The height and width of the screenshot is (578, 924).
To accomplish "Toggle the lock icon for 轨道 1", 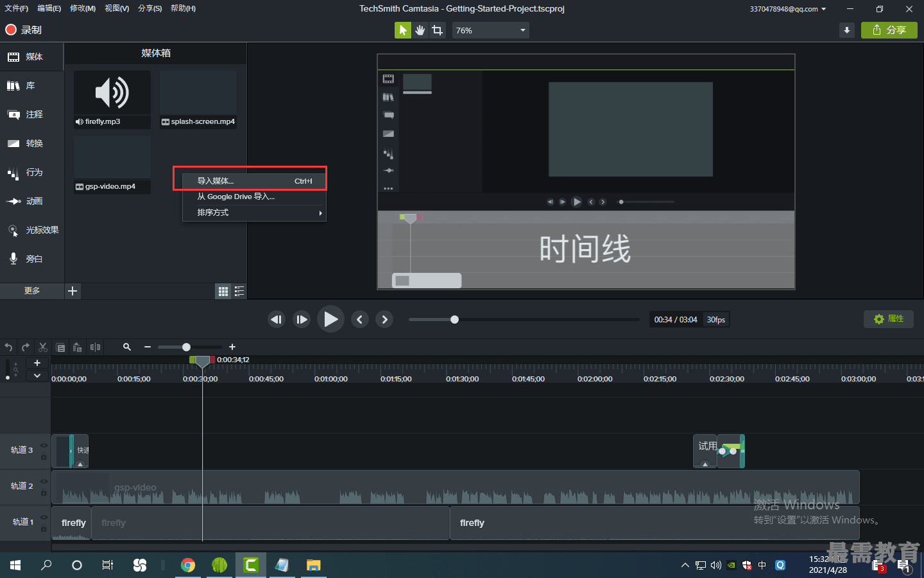I will 44,529.
